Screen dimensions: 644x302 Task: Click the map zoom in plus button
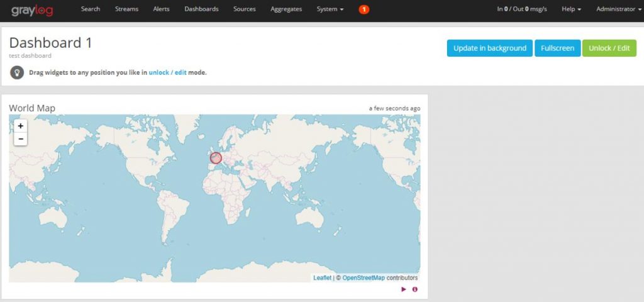point(21,126)
